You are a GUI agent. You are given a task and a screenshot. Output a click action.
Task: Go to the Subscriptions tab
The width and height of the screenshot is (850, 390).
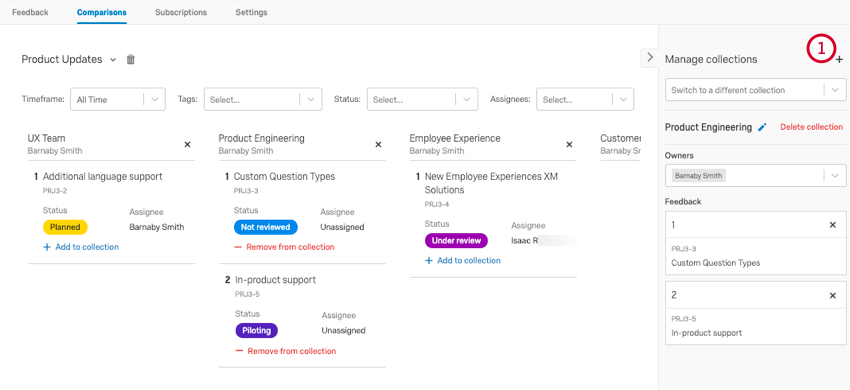pyautogui.click(x=181, y=12)
